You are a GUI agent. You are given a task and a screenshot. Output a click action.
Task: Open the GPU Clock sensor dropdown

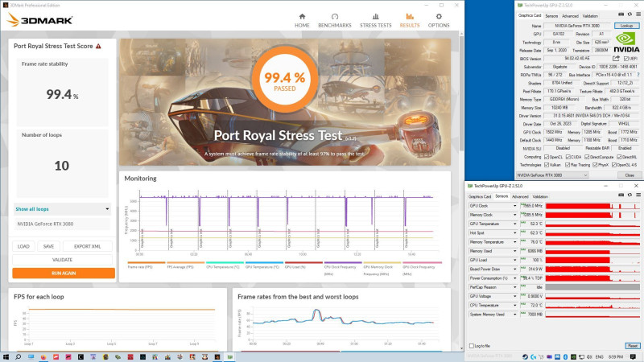point(514,206)
